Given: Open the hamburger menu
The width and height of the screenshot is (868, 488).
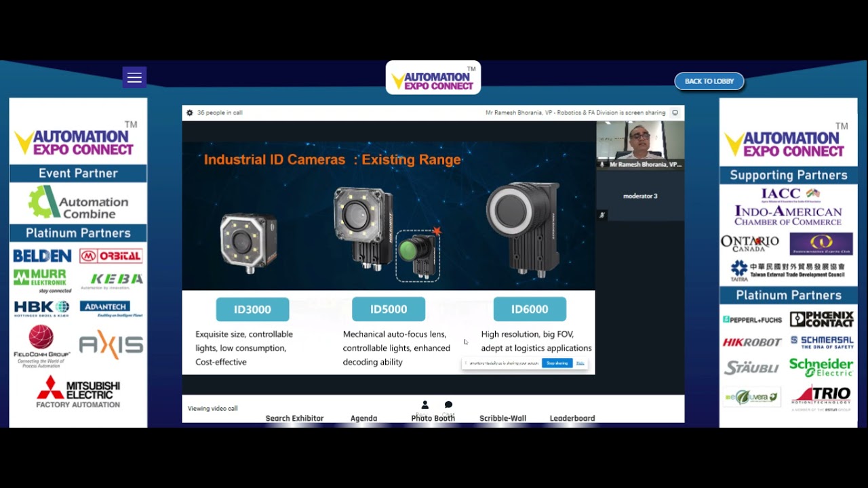Looking at the screenshot, I should tap(134, 77).
